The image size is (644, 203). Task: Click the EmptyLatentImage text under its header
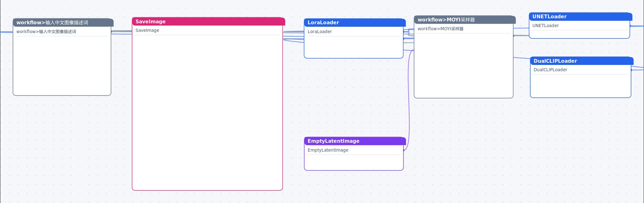[328, 150]
